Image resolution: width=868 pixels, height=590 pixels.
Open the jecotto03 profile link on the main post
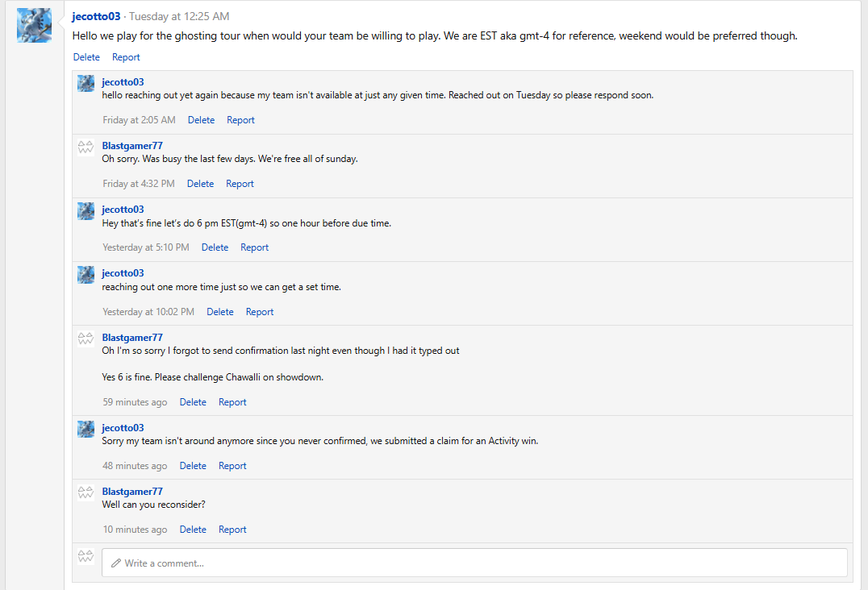pos(96,17)
